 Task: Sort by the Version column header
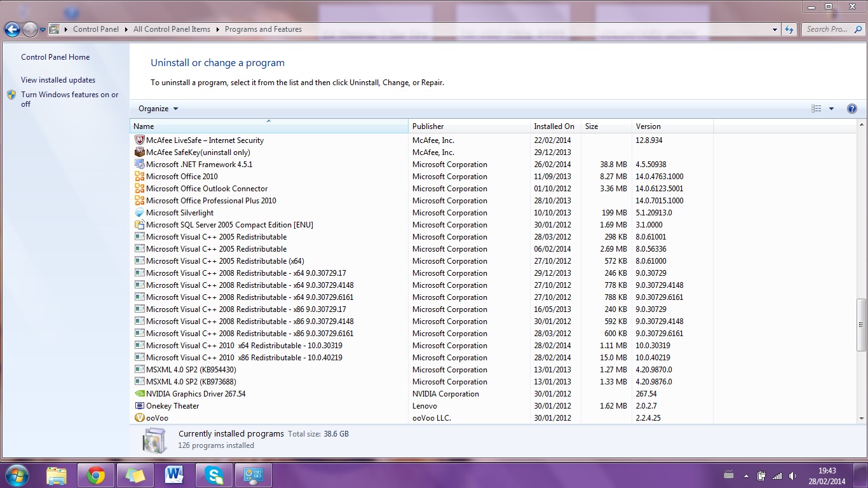click(672, 126)
